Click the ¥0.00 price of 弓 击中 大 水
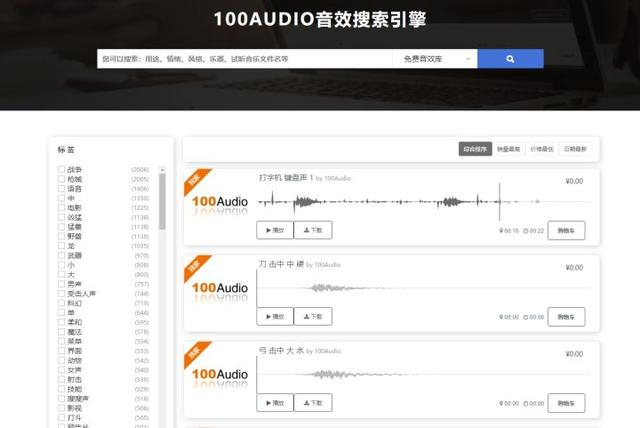The width and height of the screenshot is (640, 428). click(574, 354)
